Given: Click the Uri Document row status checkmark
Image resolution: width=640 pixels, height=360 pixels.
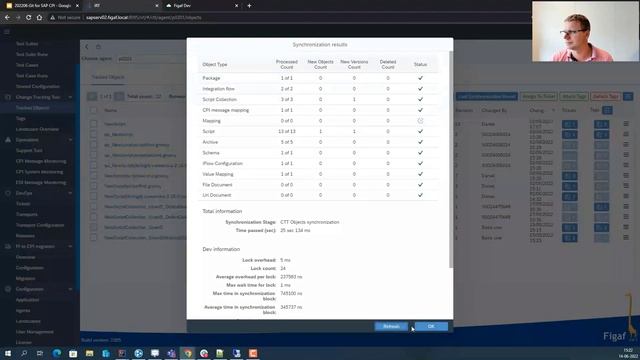Looking at the screenshot, I should [x=420, y=195].
